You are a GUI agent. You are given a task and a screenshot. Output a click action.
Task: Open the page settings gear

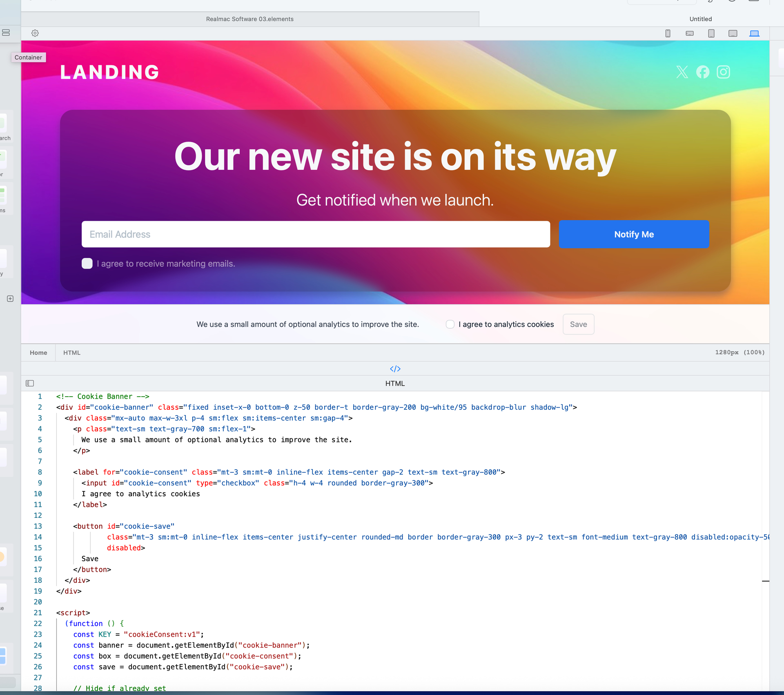click(35, 33)
